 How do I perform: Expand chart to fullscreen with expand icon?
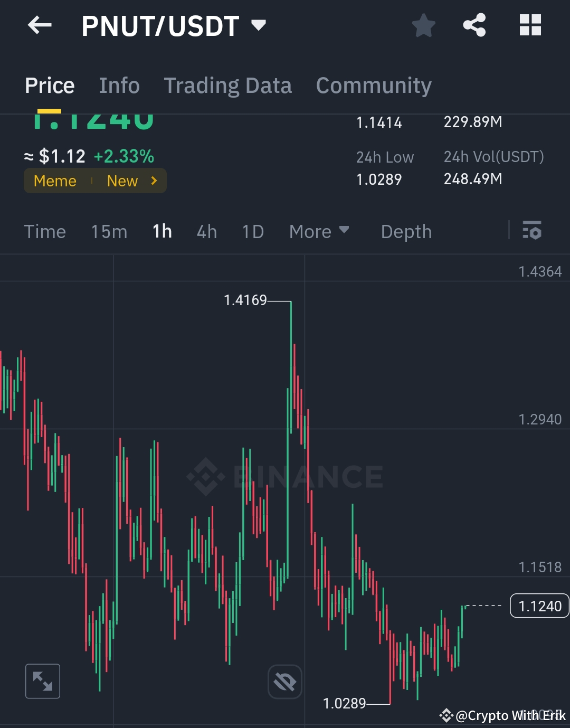coord(42,681)
